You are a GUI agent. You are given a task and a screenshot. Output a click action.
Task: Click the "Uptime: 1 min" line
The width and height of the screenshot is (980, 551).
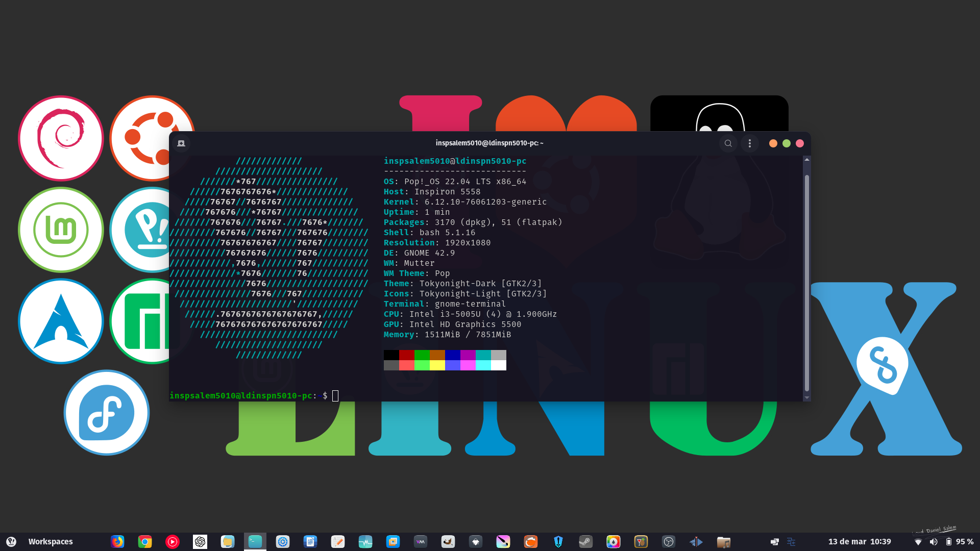(416, 212)
